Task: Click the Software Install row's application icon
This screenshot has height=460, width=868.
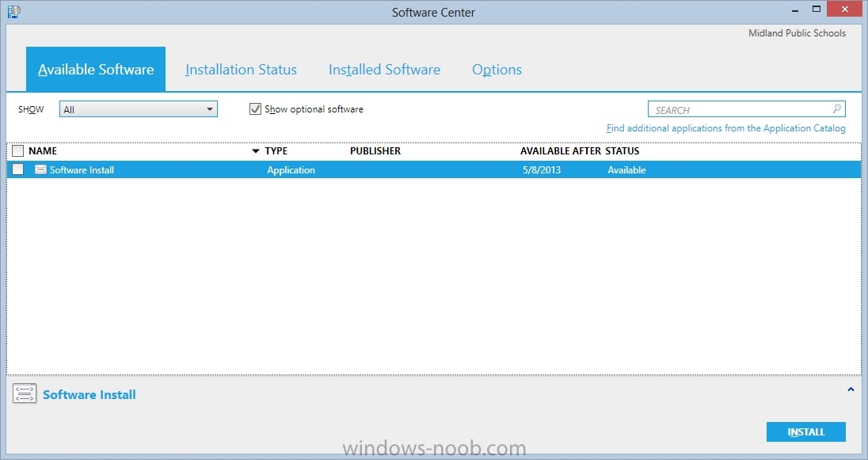Action: pyautogui.click(x=40, y=169)
